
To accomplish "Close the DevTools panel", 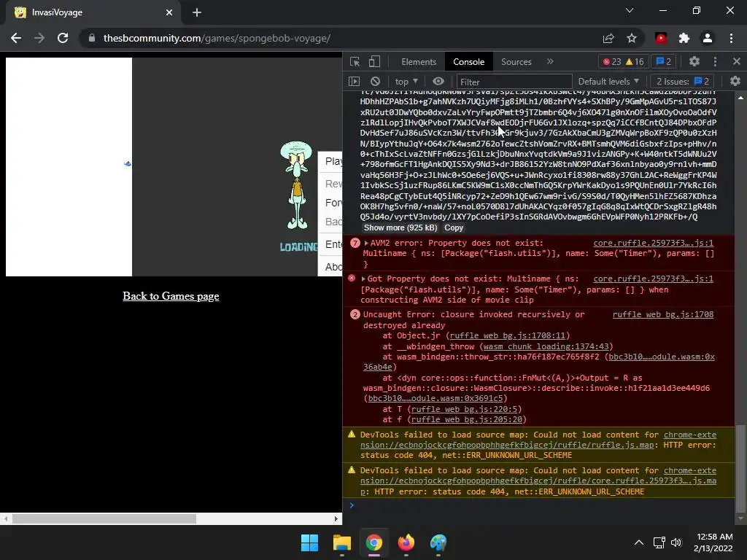I will point(737,61).
